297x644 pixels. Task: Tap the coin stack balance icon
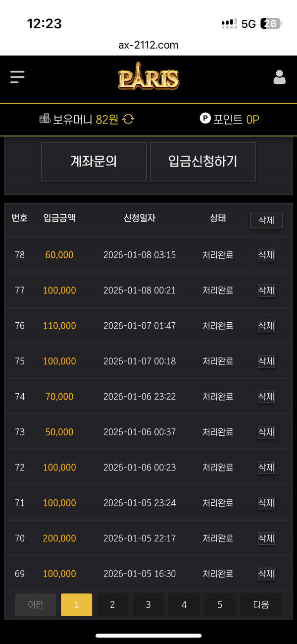pyautogui.click(x=45, y=119)
